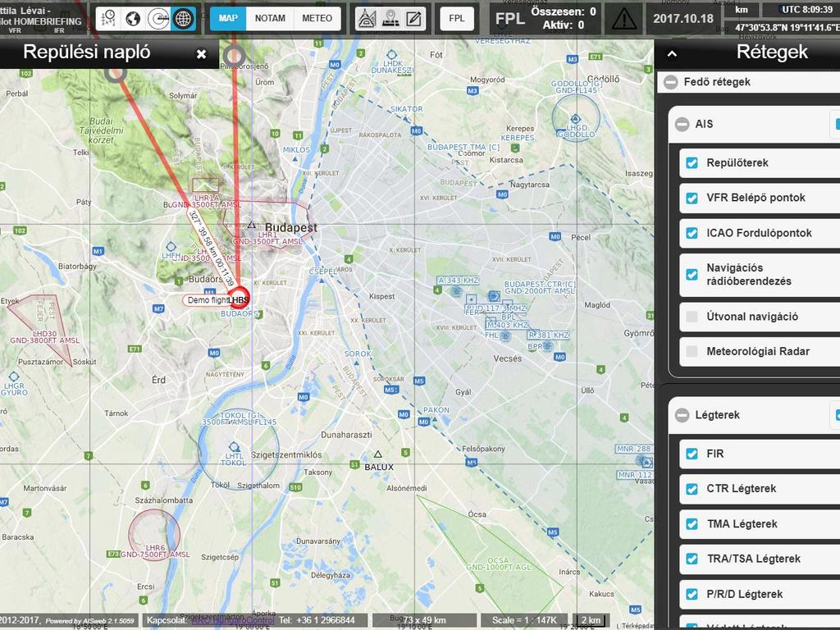Select the BUD 117.3 MHZ navaid symbol

point(493,295)
